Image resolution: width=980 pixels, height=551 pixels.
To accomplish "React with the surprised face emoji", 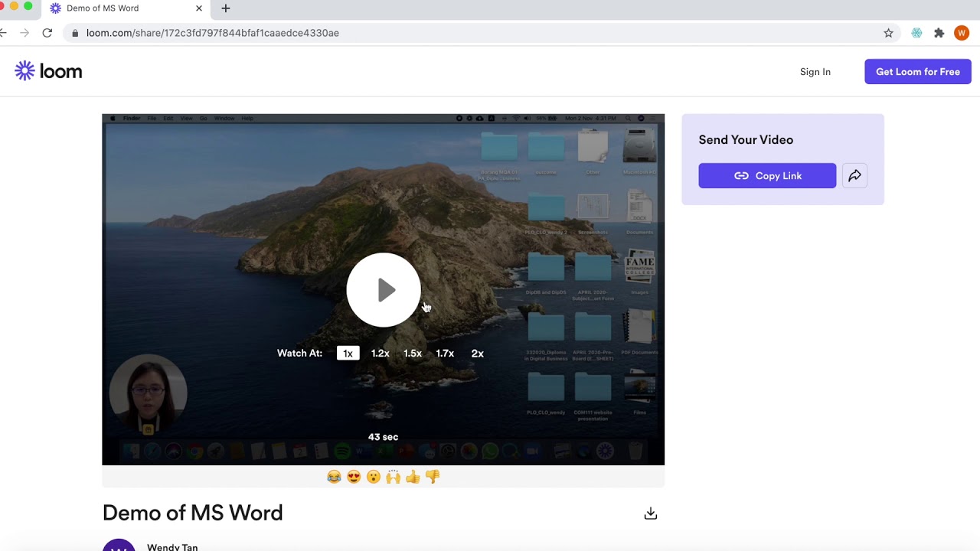I will click(374, 477).
